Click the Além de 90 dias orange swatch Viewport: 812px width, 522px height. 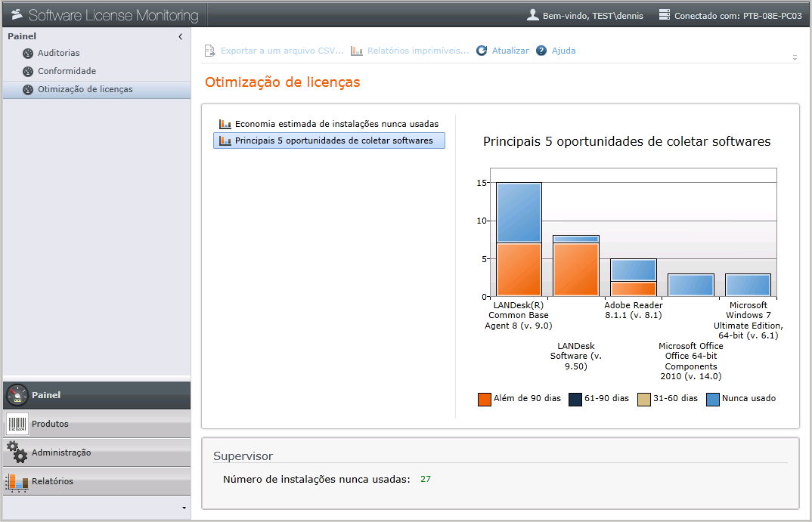[484, 400]
